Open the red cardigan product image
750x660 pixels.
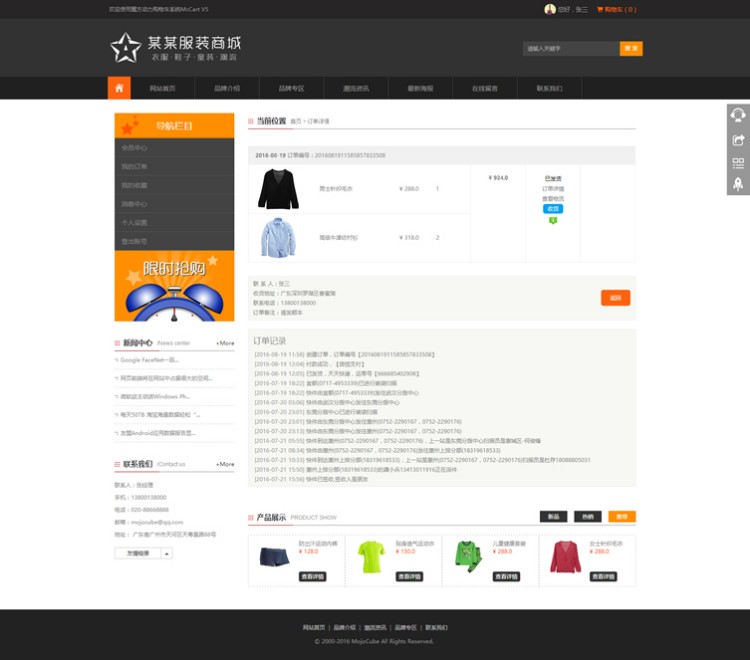click(565, 557)
